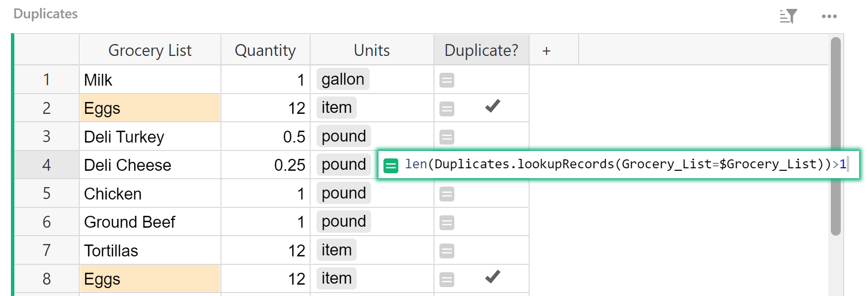Click the gray checkbox icon in Ground Beef row
Image resolution: width=868 pixels, height=296 pixels.
[446, 222]
